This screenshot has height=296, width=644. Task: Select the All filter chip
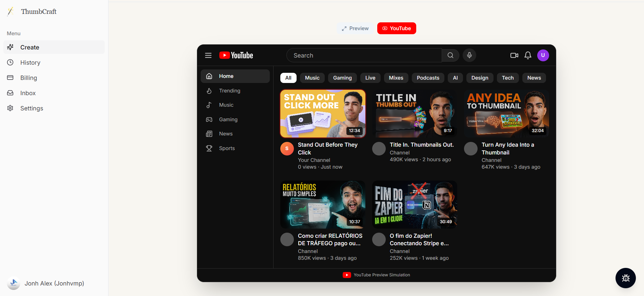288,78
